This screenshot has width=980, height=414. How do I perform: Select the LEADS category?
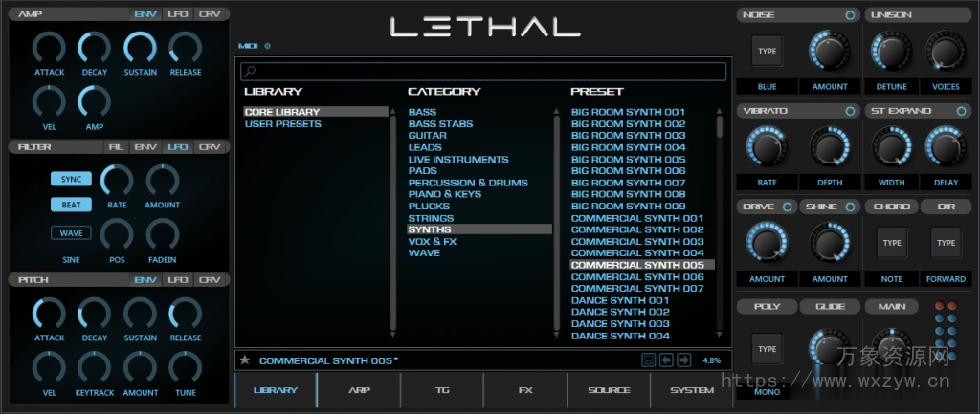click(425, 147)
